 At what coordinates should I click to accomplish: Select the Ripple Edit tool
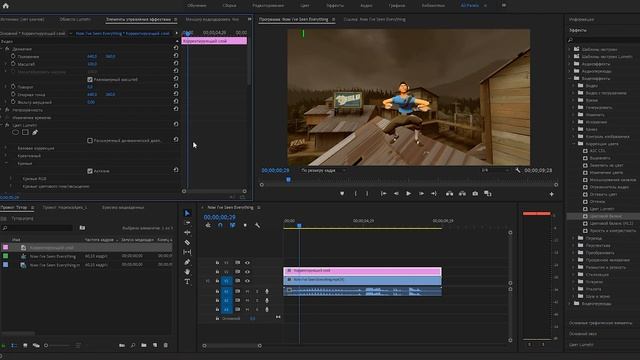point(187,233)
